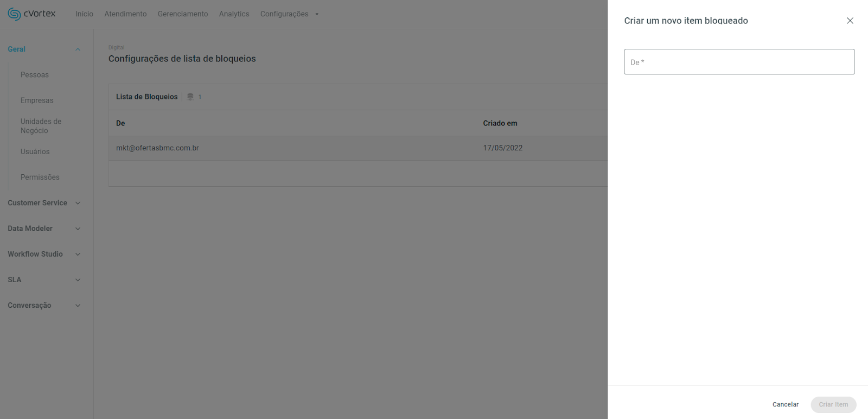Click the list count icon beside Lista de Bloqueios

[x=190, y=97]
